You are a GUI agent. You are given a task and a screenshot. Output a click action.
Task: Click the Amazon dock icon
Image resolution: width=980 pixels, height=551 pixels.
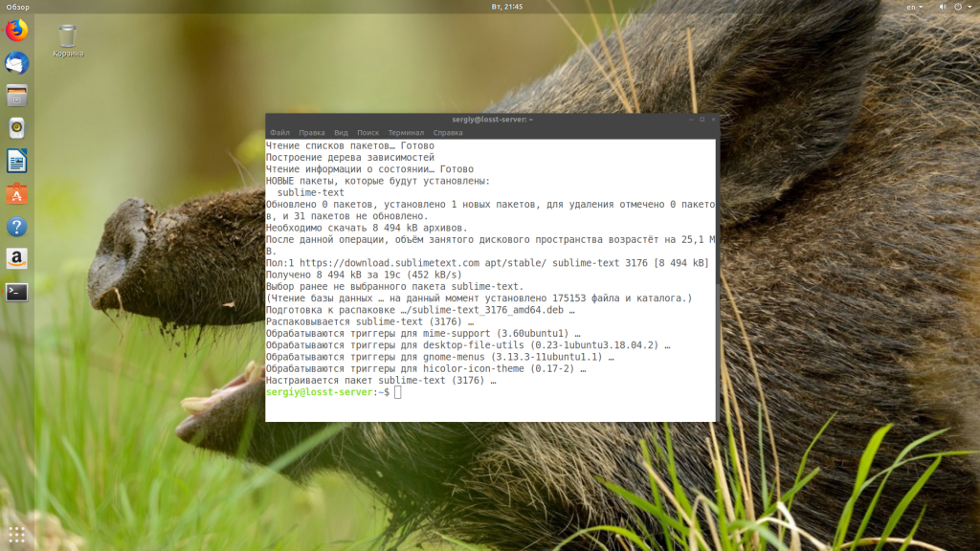click(16, 259)
